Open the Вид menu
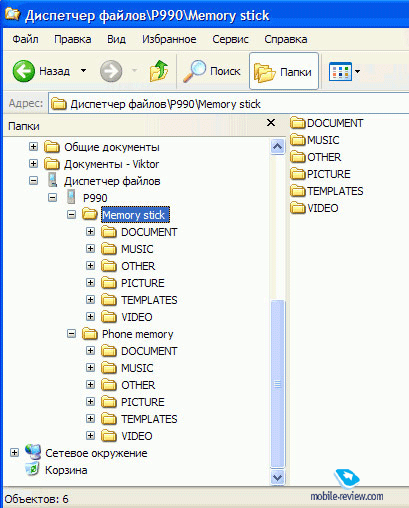Viewport: 409px width, 508px height. [x=116, y=39]
